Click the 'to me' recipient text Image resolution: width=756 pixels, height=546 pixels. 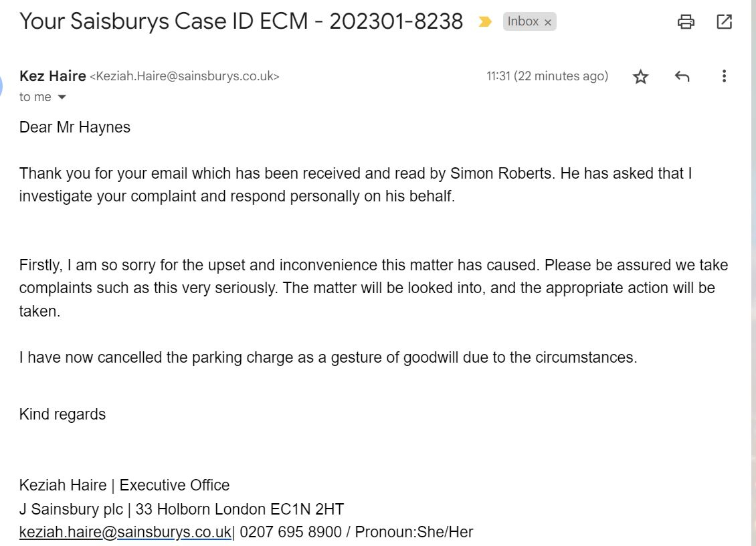tap(35, 97)
